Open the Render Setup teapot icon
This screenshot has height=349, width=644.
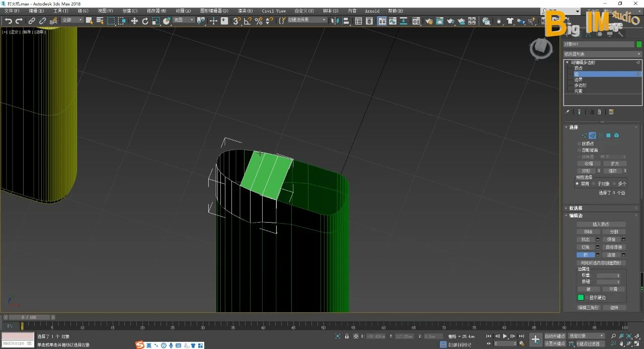point(429,21)
